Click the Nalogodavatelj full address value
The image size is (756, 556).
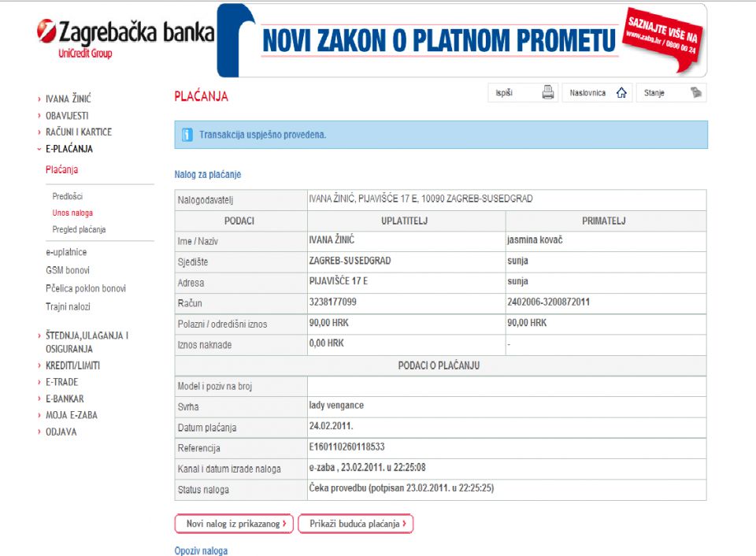point(421,199)
